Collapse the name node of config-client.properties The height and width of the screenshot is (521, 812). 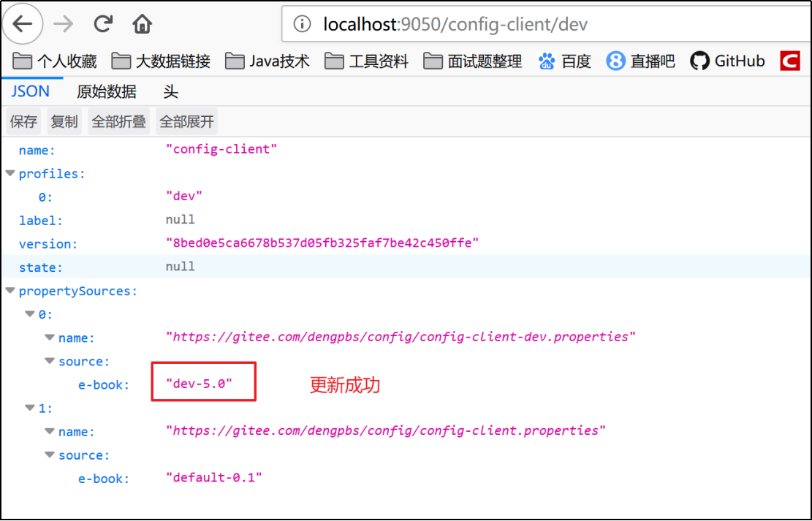50,431
